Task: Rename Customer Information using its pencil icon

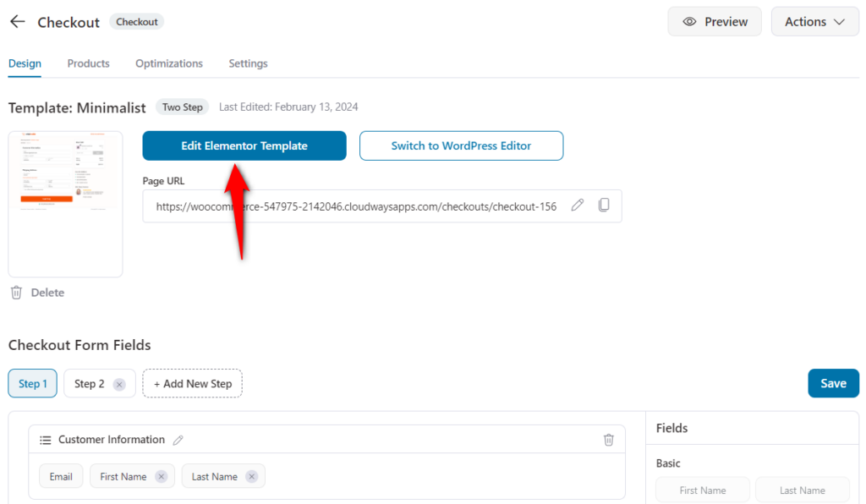Action: (x=178, y=439)
